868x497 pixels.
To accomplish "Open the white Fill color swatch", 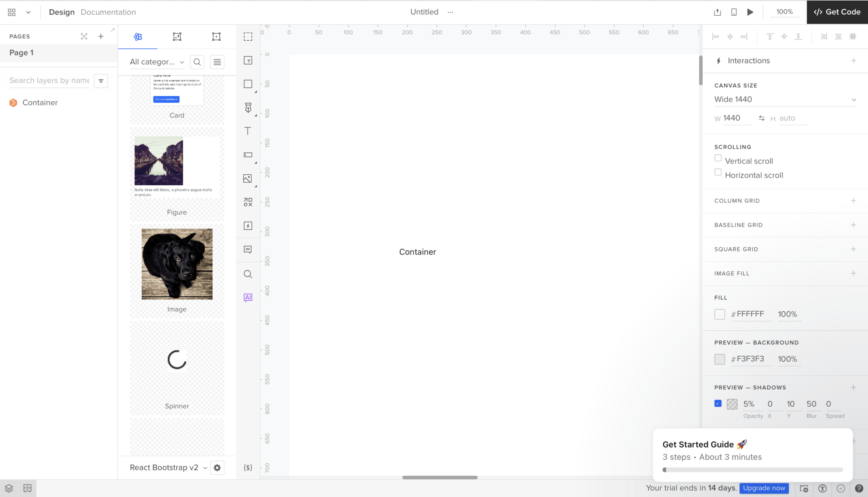I will point(720,314).
